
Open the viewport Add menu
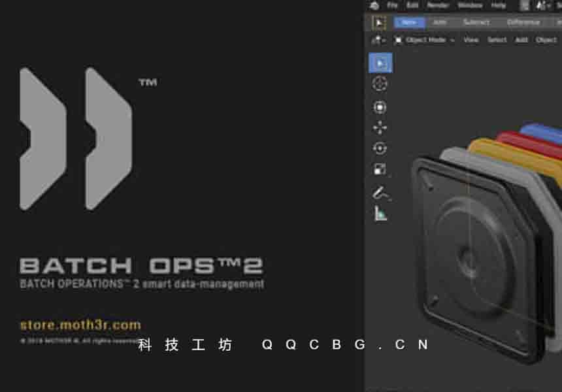click(521, 40)
